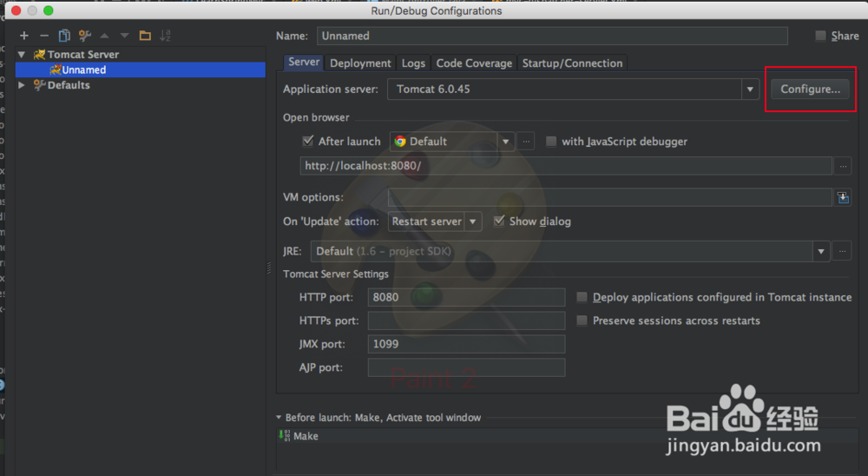
Task: Move configuration down arrow
Action: click(x=124, y=36)
